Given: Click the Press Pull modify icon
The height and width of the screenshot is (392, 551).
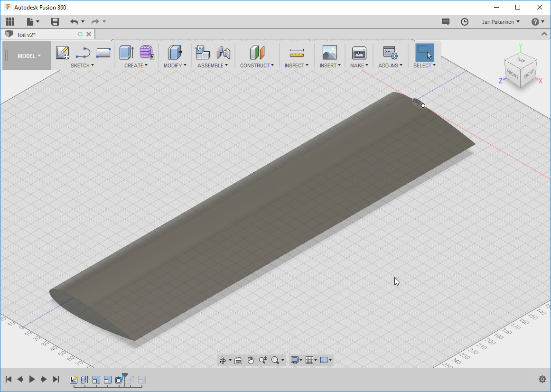Looking at the screenshot, I should 175,52.
